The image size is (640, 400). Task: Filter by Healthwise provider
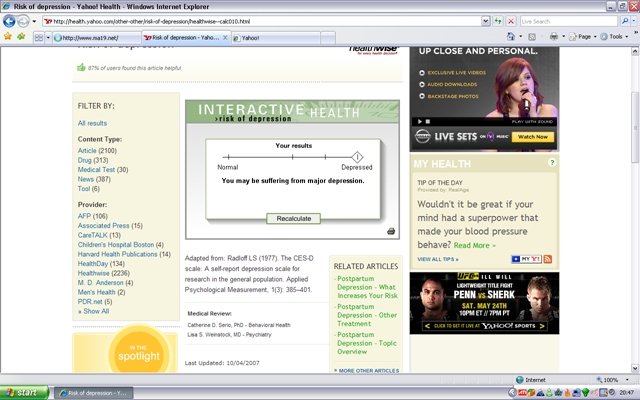pyautogui.click(x=93, y=273)
